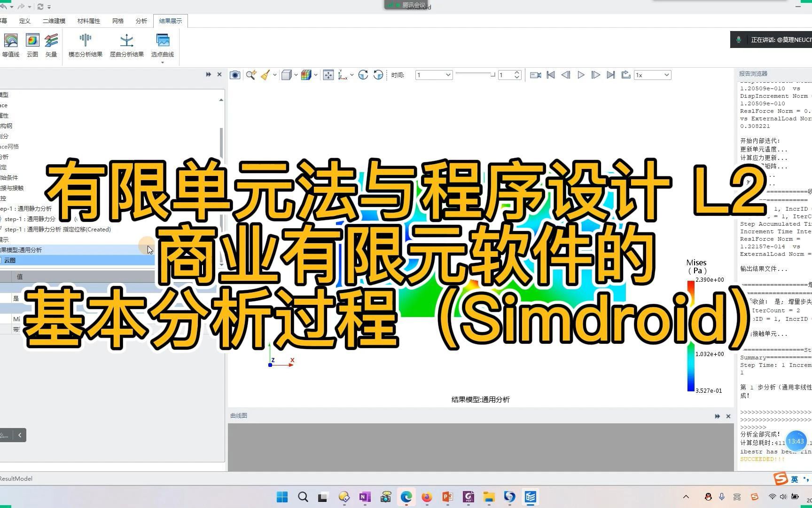Open Windows taskbar search
This screenshot has width=812, height=508.
click(x=303, y=497)
